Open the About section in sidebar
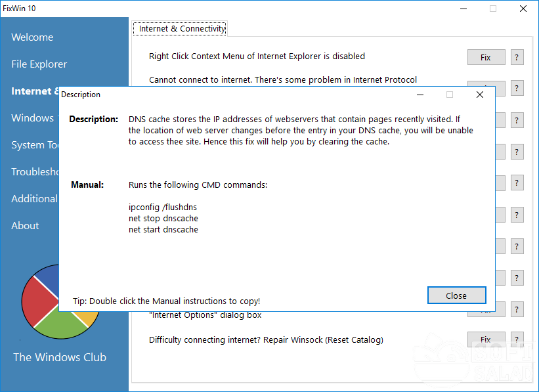Image resolution: width=539 pixels, height=392 pixels. pyautogui.click(x=25, y=226)
